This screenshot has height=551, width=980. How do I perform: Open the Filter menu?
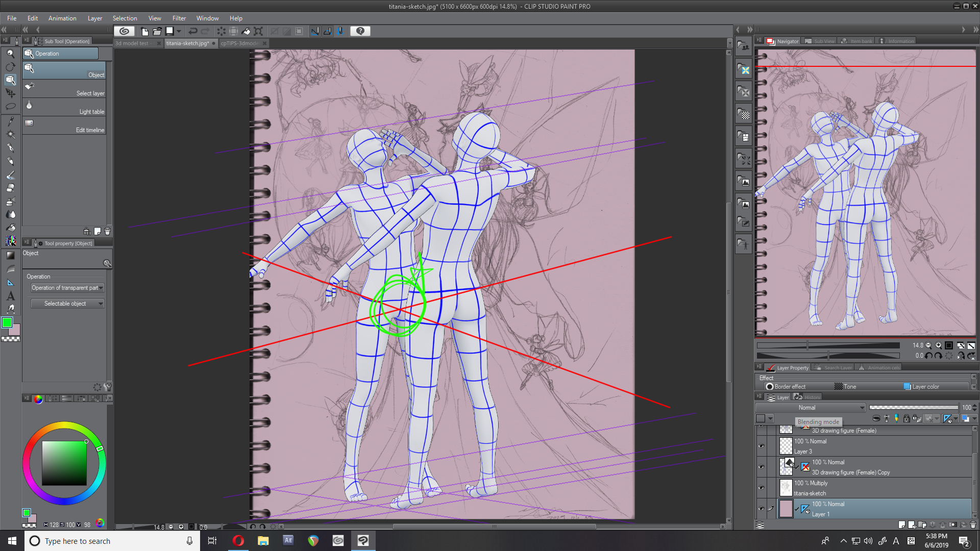pos(179,18)
